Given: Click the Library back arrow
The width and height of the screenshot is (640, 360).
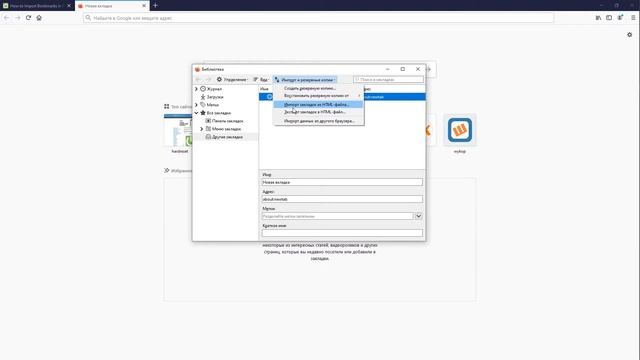Looking at the screenshot, I should tap(198, 80).
